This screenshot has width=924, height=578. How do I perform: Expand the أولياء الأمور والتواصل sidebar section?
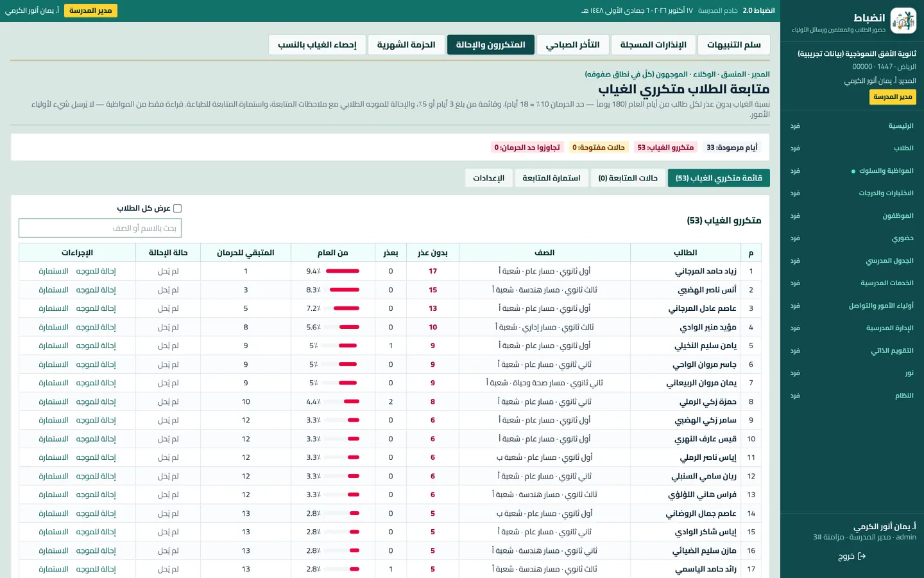pyautogui.click(x=852, y=306)
